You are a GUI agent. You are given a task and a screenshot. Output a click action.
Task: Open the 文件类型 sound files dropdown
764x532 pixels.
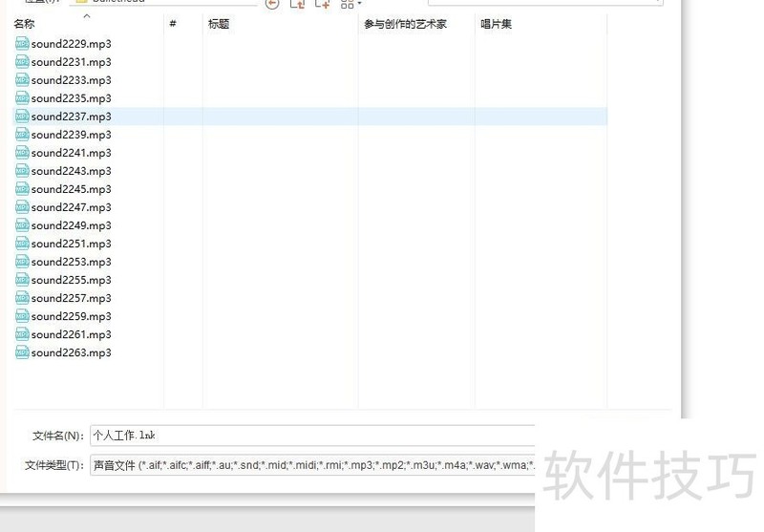312,465
